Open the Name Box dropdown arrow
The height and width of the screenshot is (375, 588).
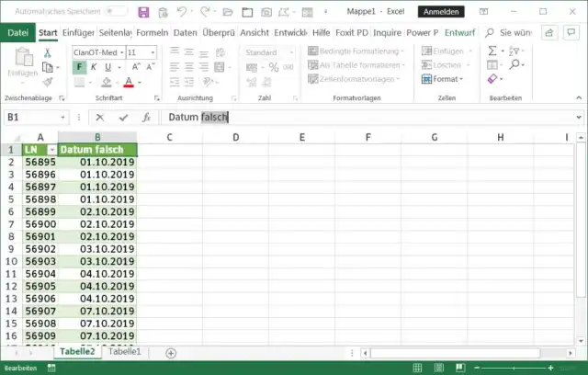point(62,118)
